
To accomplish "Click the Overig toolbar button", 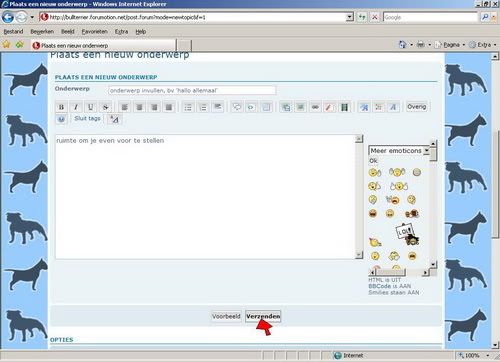I will [417, 107].
